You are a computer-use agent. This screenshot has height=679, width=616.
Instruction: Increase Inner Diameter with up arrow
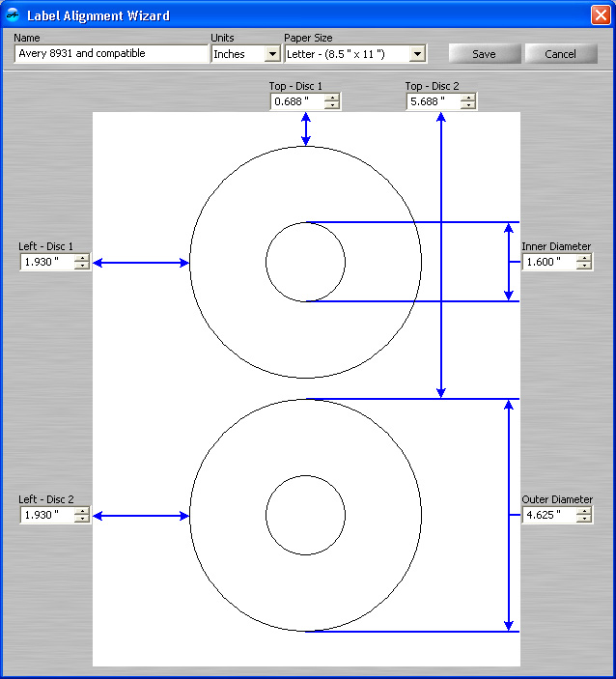(584, 258)
